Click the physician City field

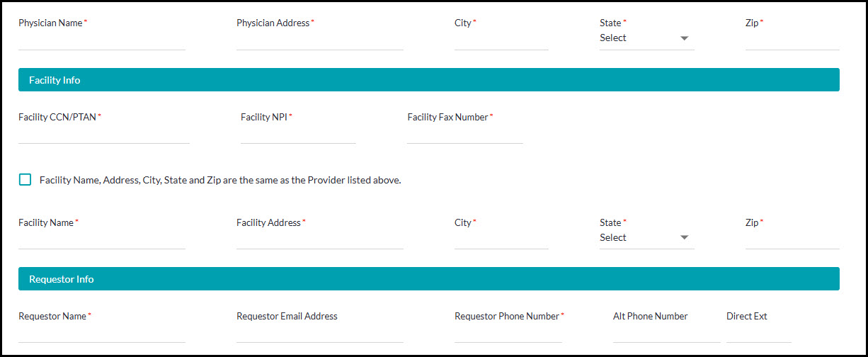[501, 40]
